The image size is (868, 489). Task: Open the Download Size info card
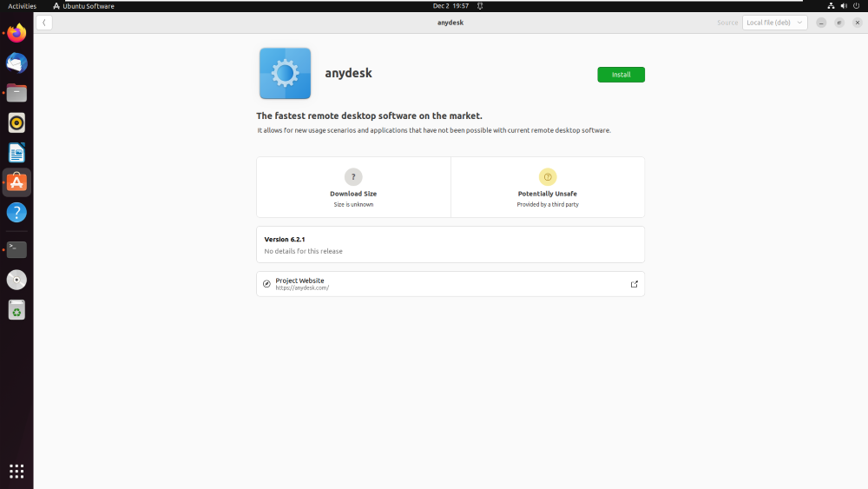pyautogui.click(x=353, y=188)
